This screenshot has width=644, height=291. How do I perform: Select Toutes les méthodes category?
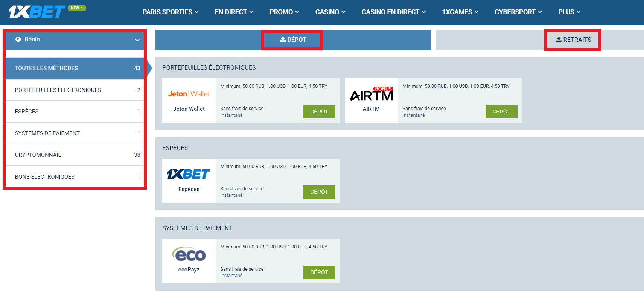pos(75,68)
